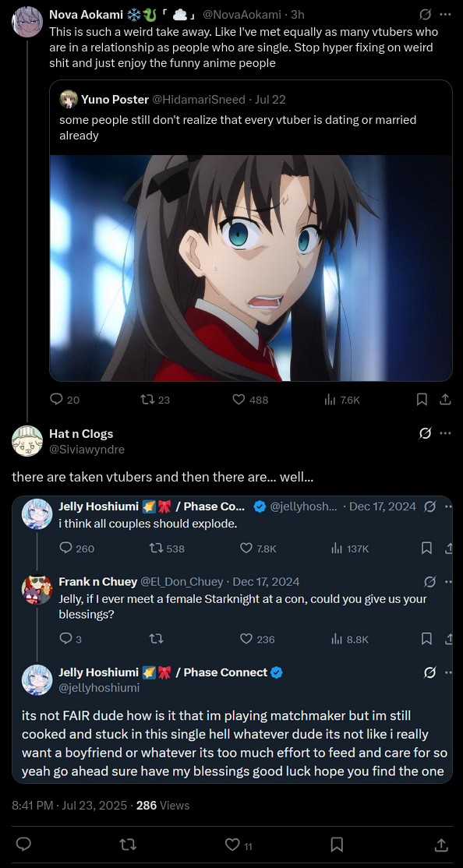Reply to the Hat n Clogs main tweet
Viewport: 463px width, 868px height.
click(x=23, y=845)
